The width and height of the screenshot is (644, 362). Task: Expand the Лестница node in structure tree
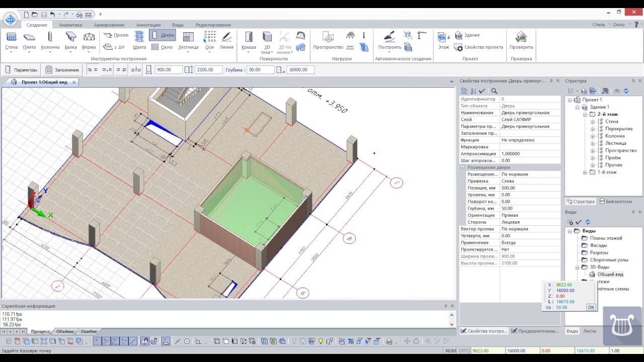pyautogui.click(x=593, y=143)
